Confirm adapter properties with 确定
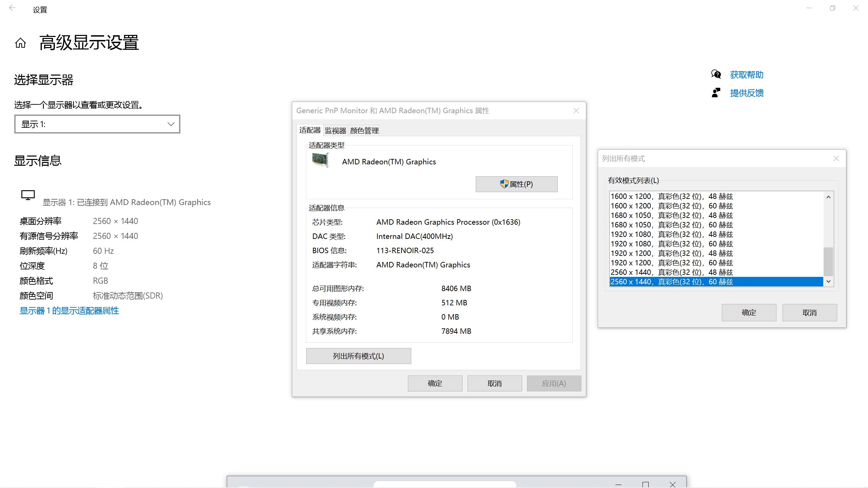The width and height of the screenshot is (868, 488). (x=435, y=383)
